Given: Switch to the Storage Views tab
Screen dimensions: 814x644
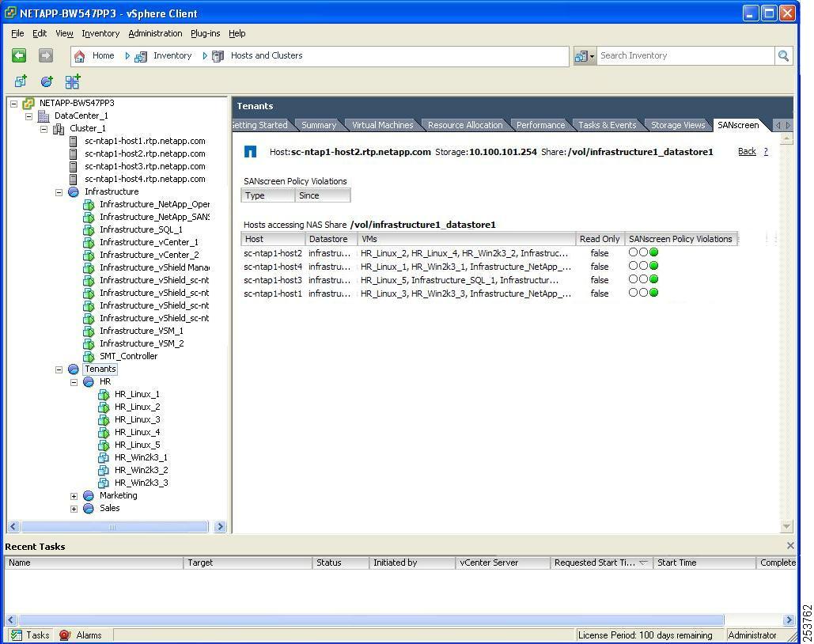Looking at the screenshot, I should click(x=678, y=125).
